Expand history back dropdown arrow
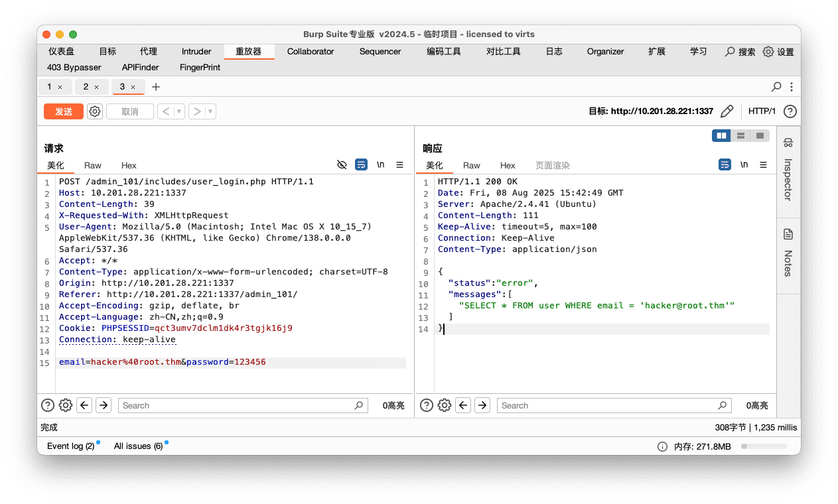This screenshot has width=838, height=504. click(179, 111)
